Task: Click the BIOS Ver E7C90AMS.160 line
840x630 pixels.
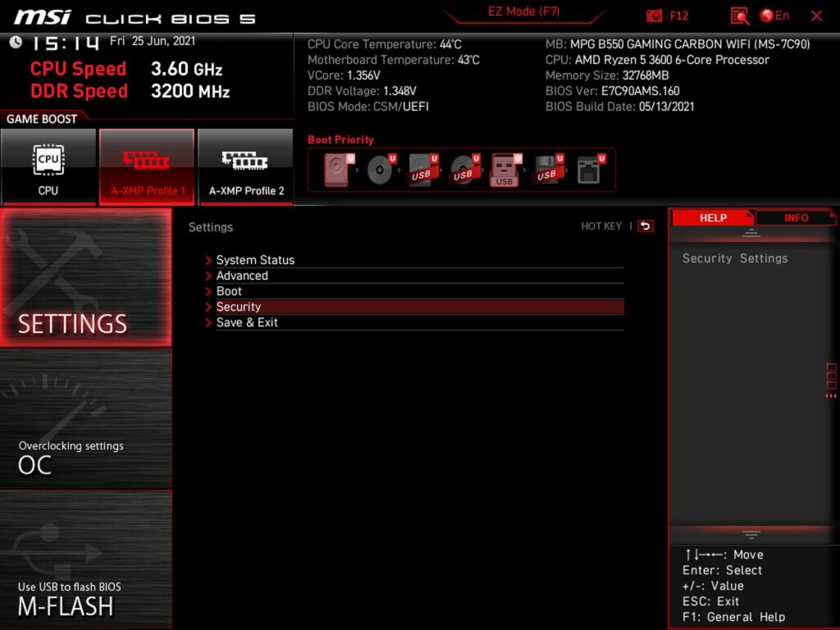Action: [x=612, y=91]
